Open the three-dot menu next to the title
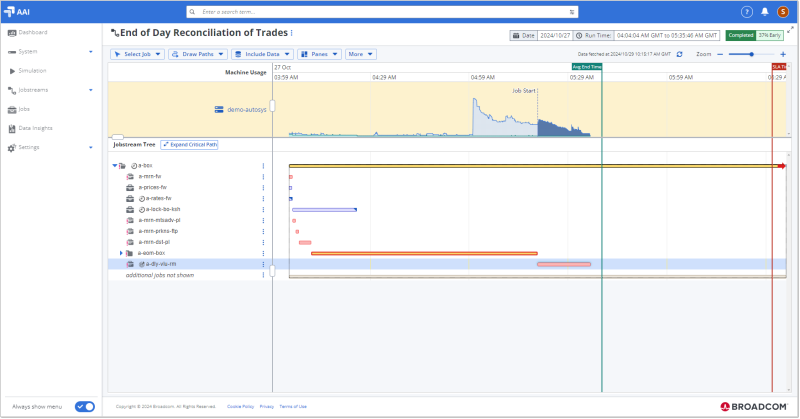 291,33
